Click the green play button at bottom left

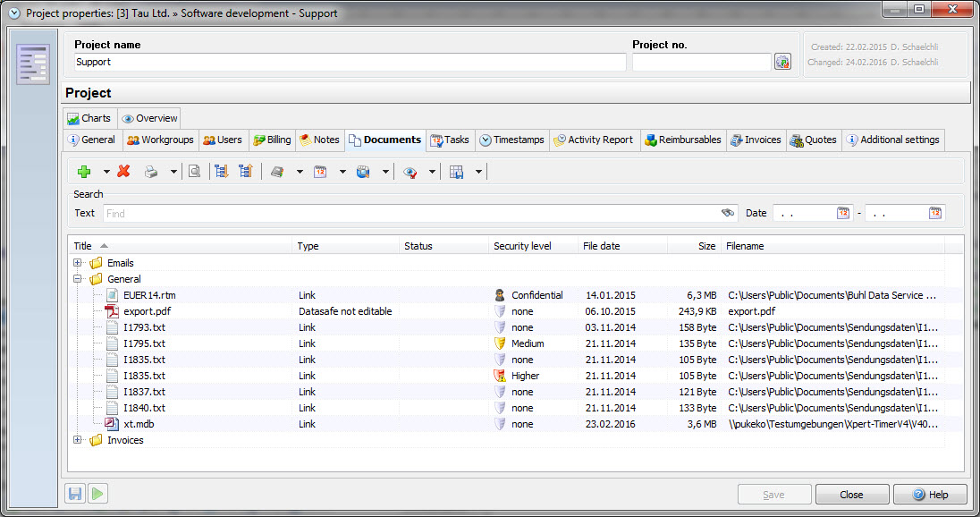[x=97, y=494]
